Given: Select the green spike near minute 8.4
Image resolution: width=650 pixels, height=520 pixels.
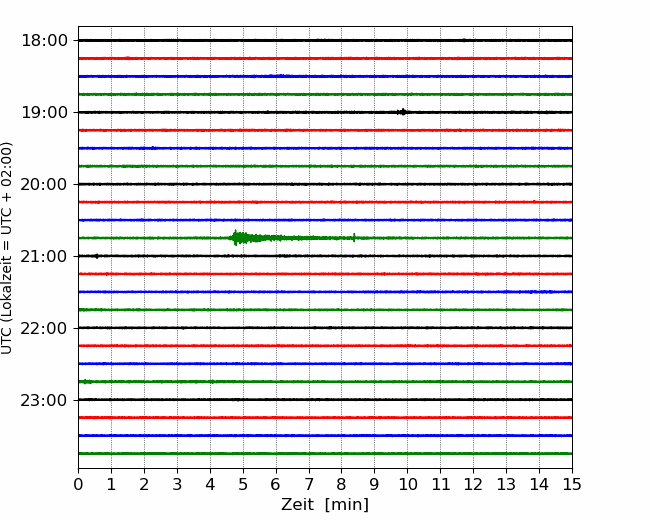Looking at the screenshot, I should [x=354, y=238].
